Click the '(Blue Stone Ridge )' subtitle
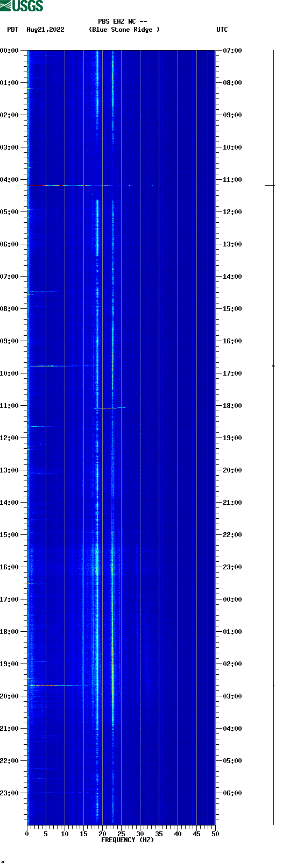297x868 pixels. 124,30
